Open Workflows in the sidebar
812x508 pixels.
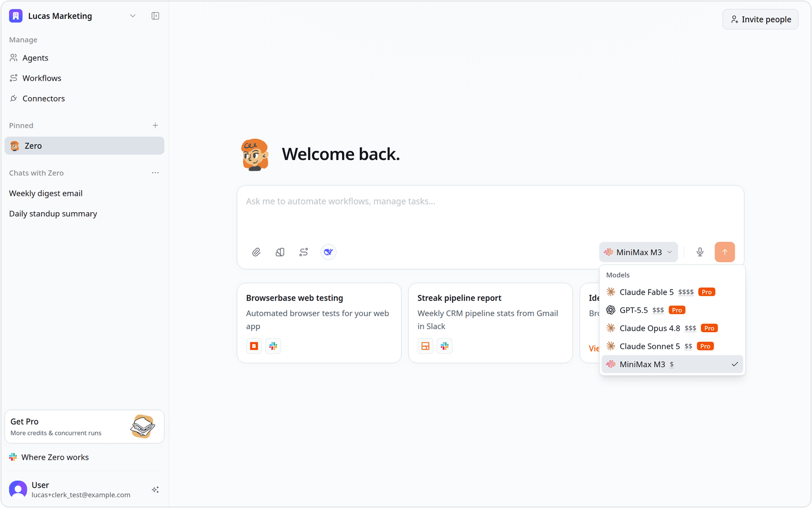84,78
